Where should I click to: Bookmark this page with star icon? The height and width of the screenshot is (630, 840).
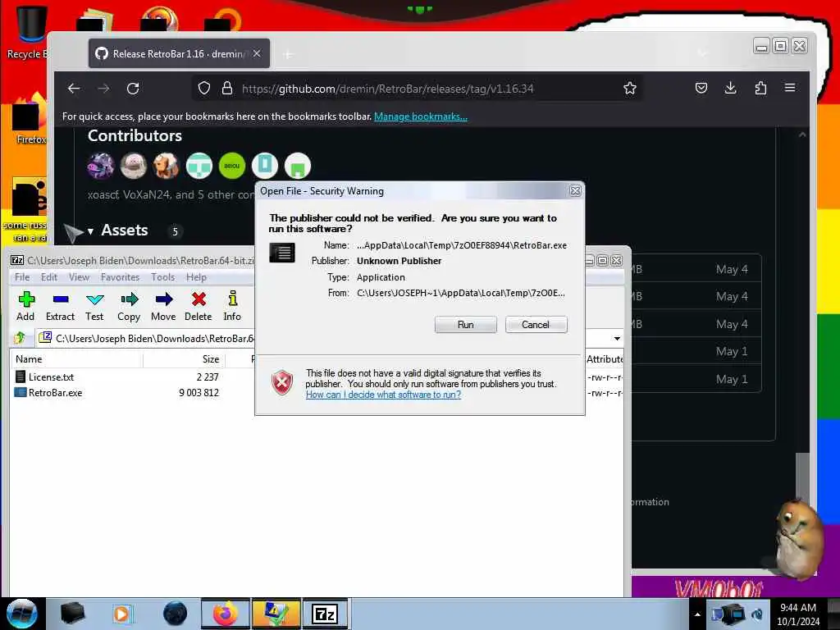(x=630, y=89)
